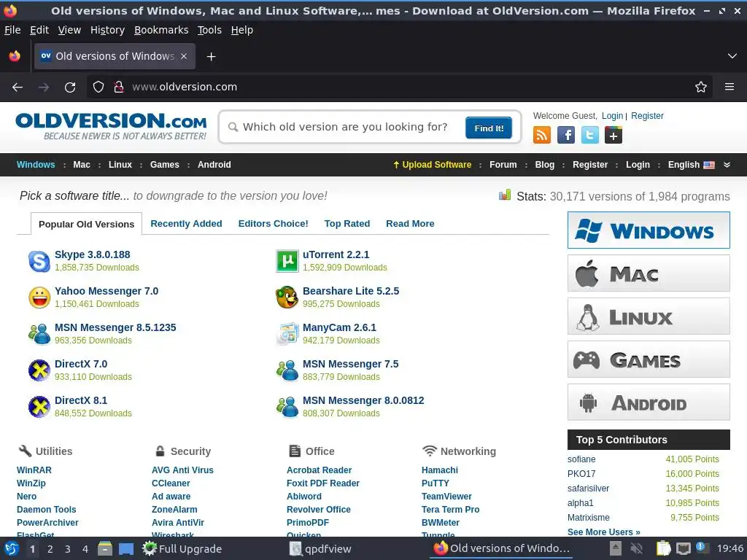This screenshot has height=560, width=747.
Task: Click the OldVersion.com site logo
Action: coord(111,126)
